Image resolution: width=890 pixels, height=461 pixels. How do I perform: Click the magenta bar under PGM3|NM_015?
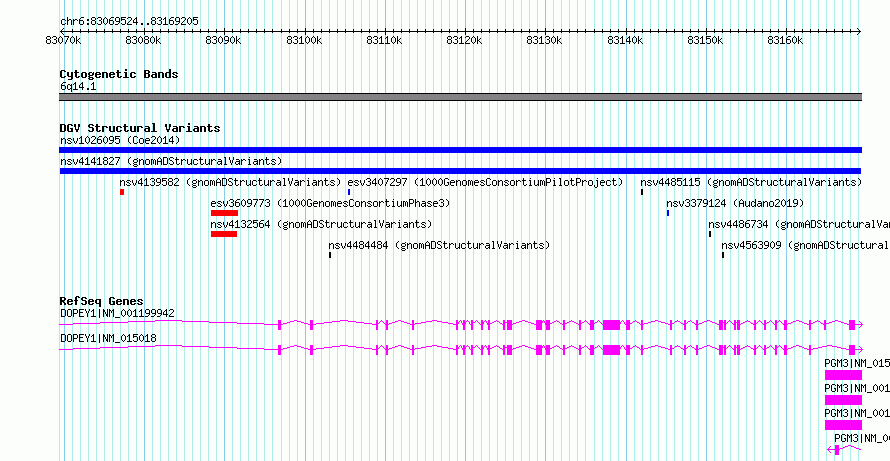coord(843,375)
